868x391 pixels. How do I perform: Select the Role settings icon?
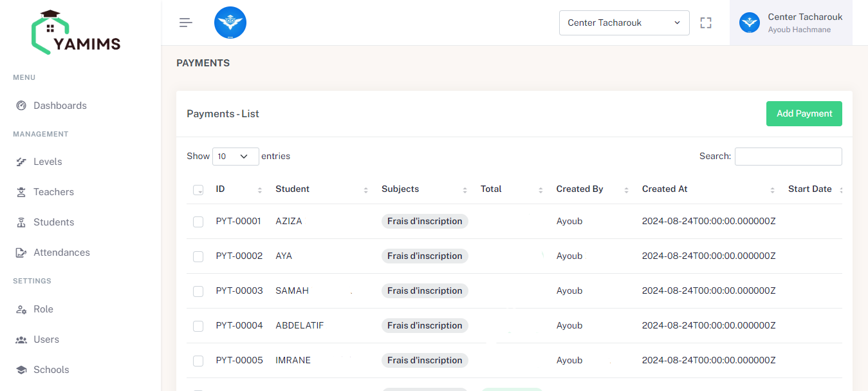tap(21, 309)
